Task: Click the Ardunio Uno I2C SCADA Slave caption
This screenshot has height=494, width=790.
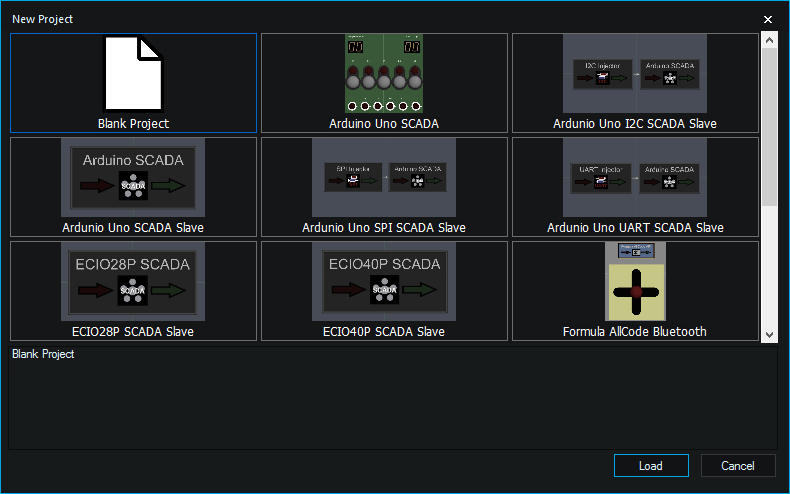Action: [x=635, y=124]
